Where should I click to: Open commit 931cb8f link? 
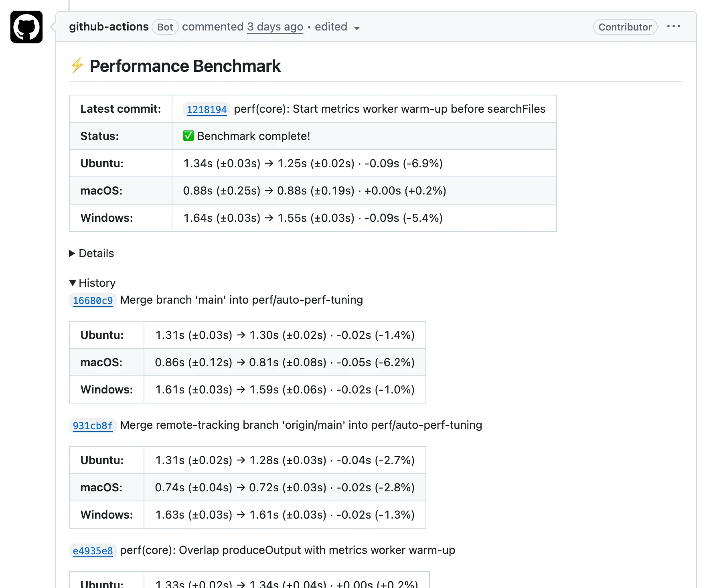click(93, 426)
